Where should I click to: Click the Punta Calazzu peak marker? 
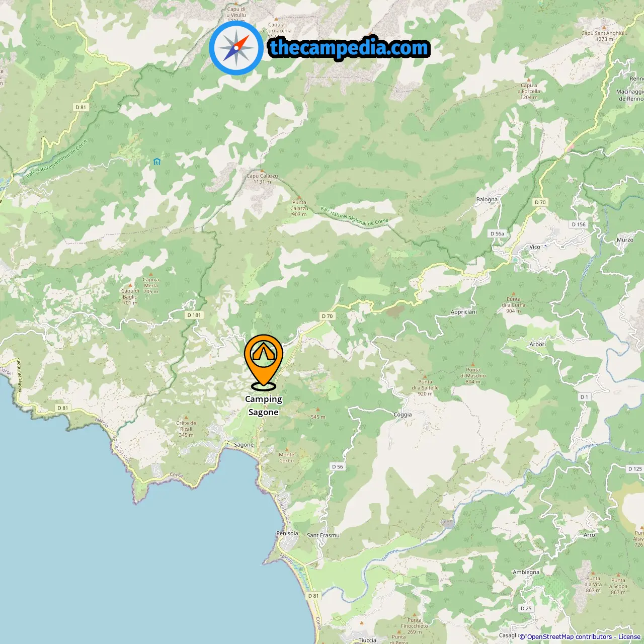coord(299,198)
